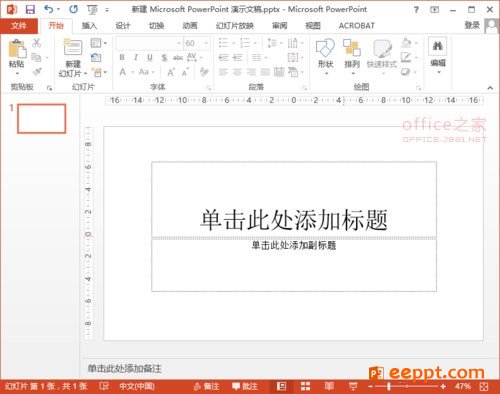The height and width of the screenshot is (394, 500).
Task: Click language 中文(中国) indicator
Action: 137,386
